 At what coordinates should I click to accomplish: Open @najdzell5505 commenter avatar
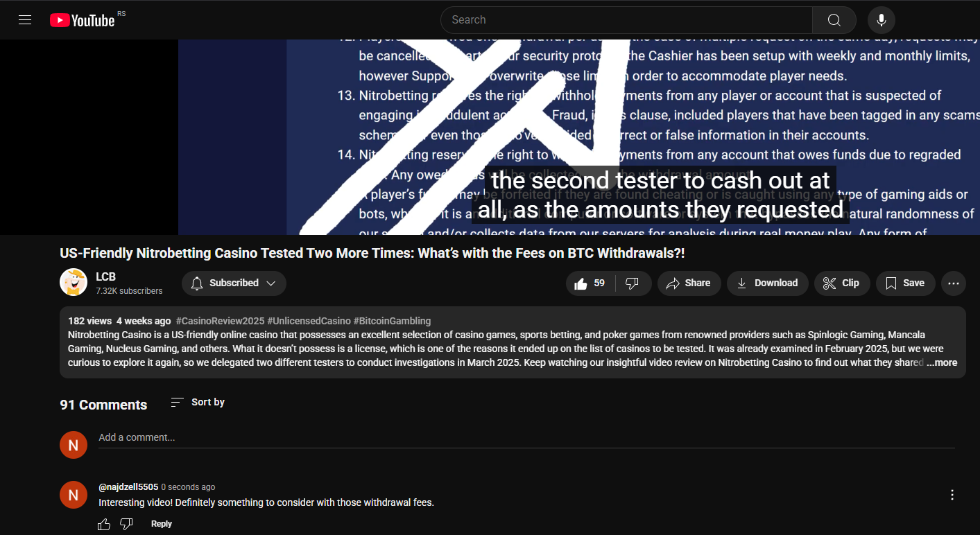tap(74, 495)
